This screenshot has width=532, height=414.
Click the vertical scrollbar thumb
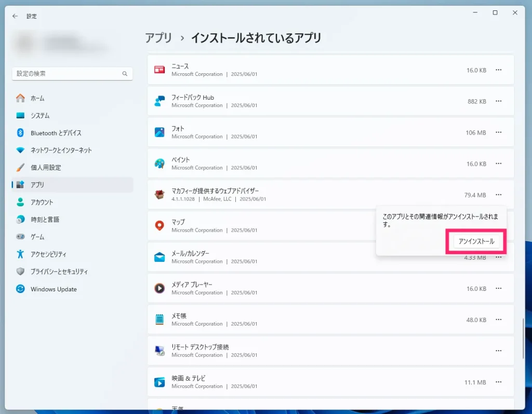[523, 338]
